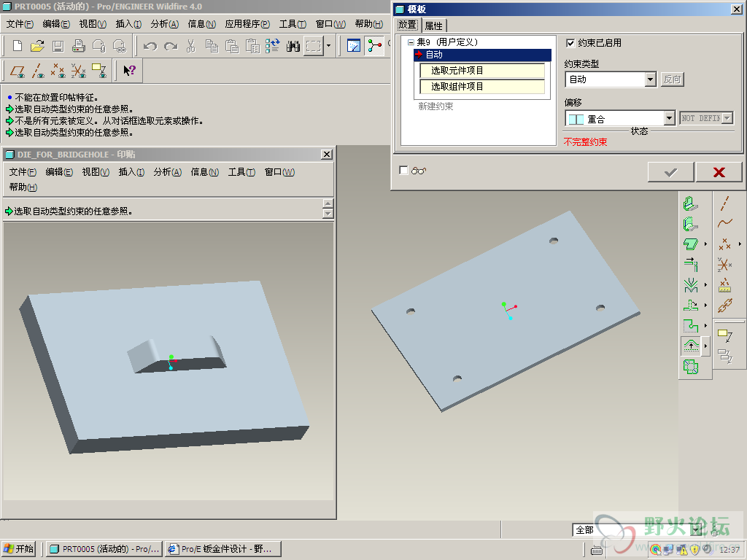This screenshot has height=560, width=747.
Task: Toggle datum axis display
Action: pos(38,71)
